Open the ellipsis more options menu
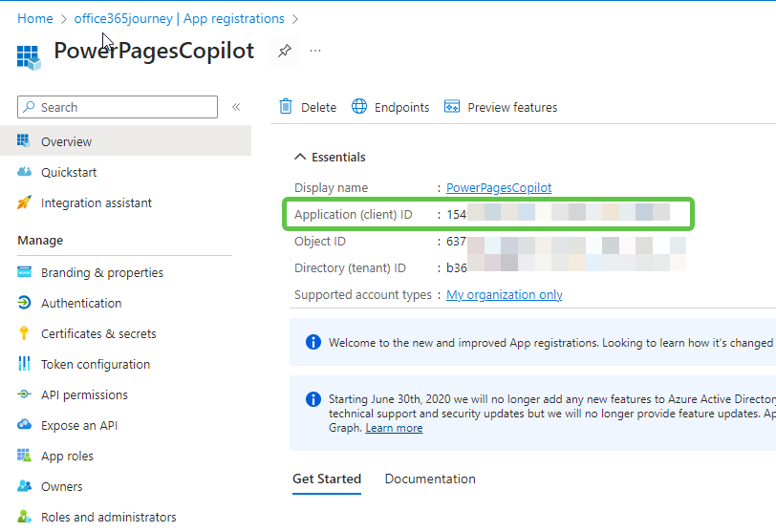The height and width of the screenshot is (532, 776). pyautogui.click(x=315, y=51)
